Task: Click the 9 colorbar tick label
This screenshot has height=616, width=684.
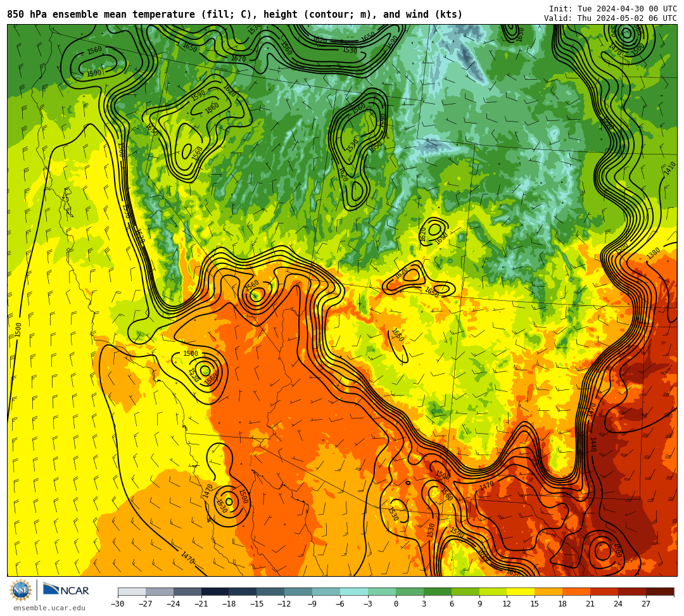Action: coord(479,604)
